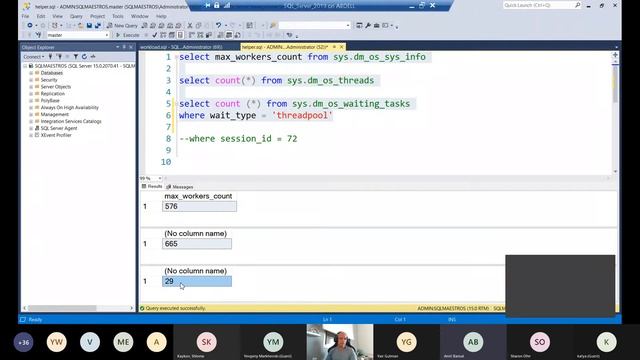
Task: Open the Query menu
Action: pos(76,16)
